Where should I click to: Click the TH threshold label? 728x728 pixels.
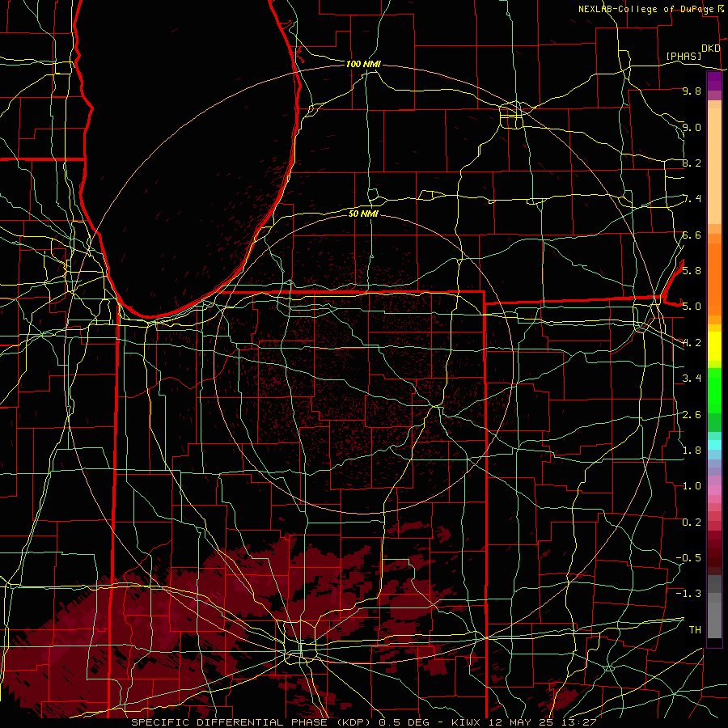(695, 629)
